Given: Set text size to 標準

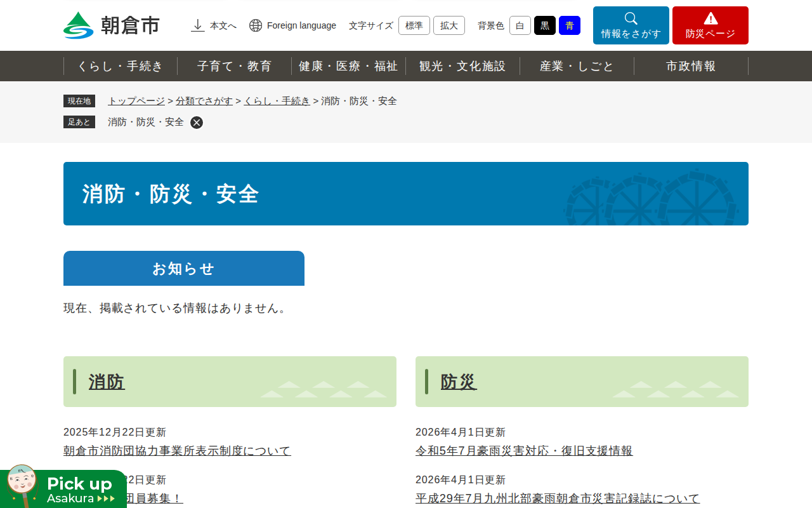Looking at the screenshot, I should [x=414, y=25].
